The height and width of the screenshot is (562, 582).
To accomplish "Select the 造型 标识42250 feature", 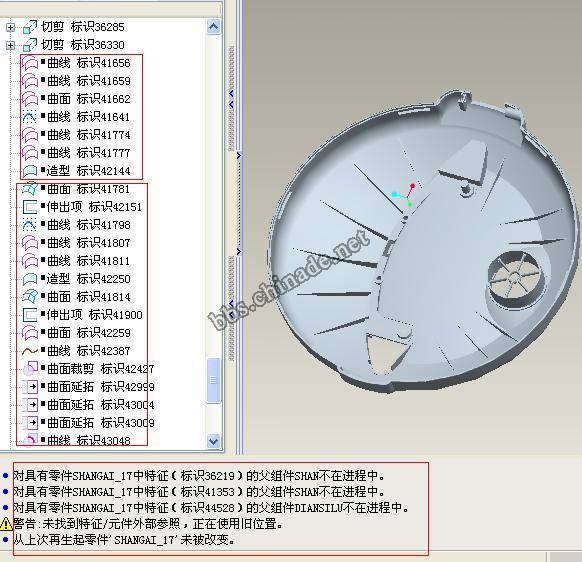I will (x=88, y=279).
